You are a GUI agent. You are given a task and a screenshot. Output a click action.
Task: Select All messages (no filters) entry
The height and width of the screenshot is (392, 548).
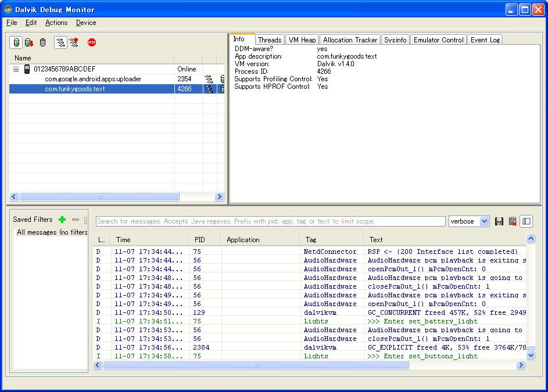point(52,232)
